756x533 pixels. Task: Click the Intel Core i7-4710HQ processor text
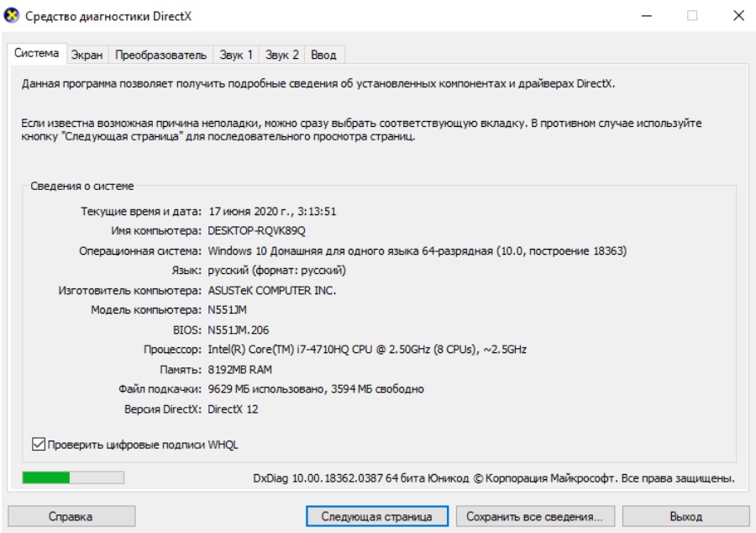pyautogui.click(x=367, y=349)
